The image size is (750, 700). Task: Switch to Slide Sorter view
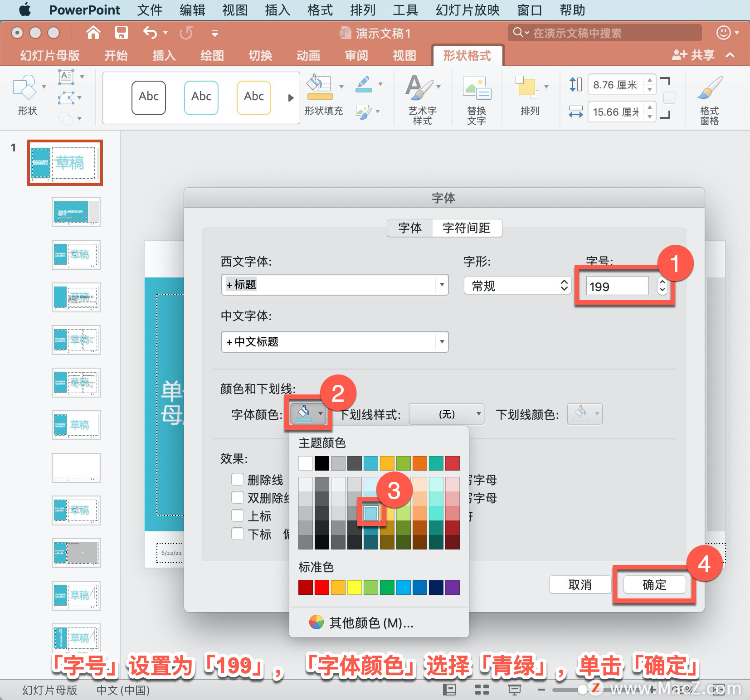pos(482,690)
